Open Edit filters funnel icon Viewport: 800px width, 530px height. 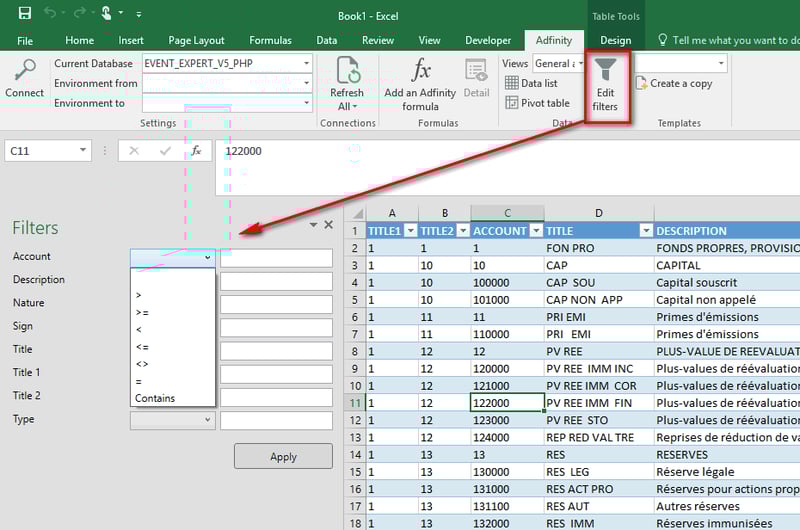click(x=605, y=70)
